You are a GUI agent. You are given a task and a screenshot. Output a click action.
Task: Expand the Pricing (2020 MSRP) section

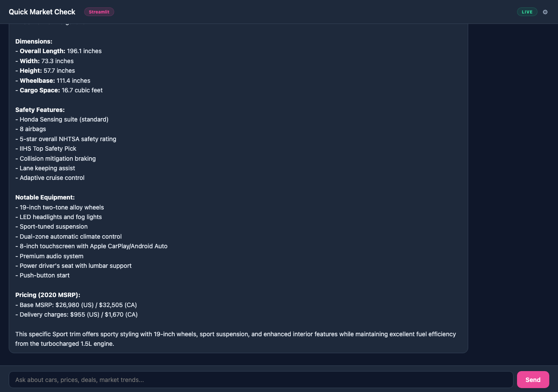tap(48, 295)
